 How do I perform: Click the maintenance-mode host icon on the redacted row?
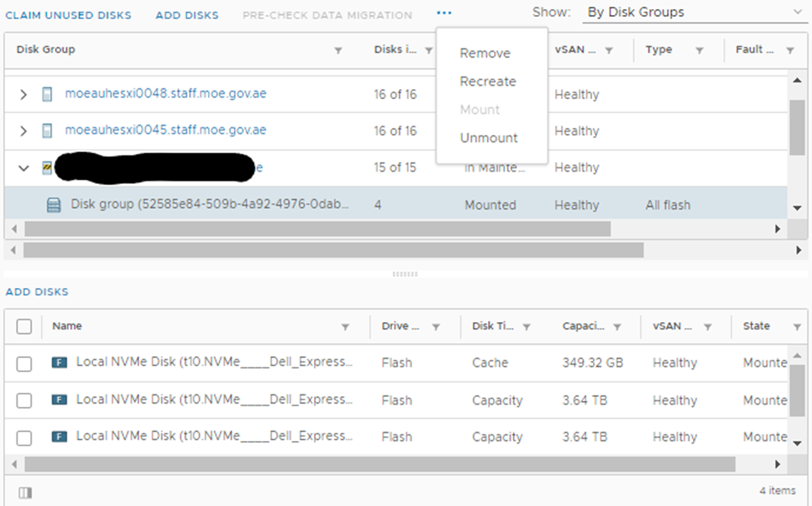point(47,167)
